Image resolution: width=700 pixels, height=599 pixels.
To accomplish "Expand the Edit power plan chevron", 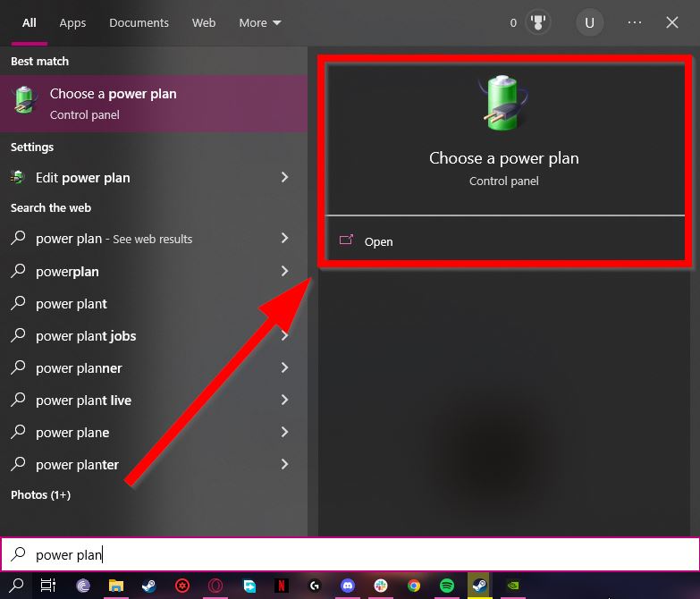I will pyautogui.click(x=285, y=177).
